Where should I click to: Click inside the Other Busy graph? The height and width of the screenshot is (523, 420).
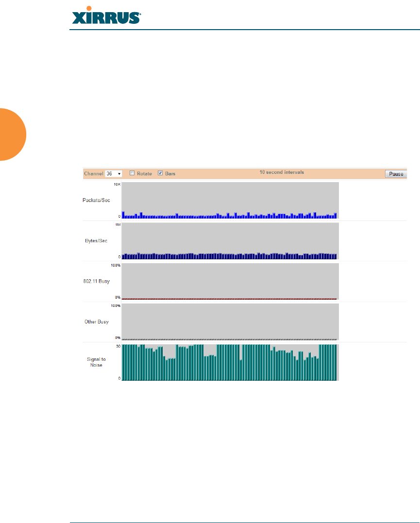[x=230, y=322]
